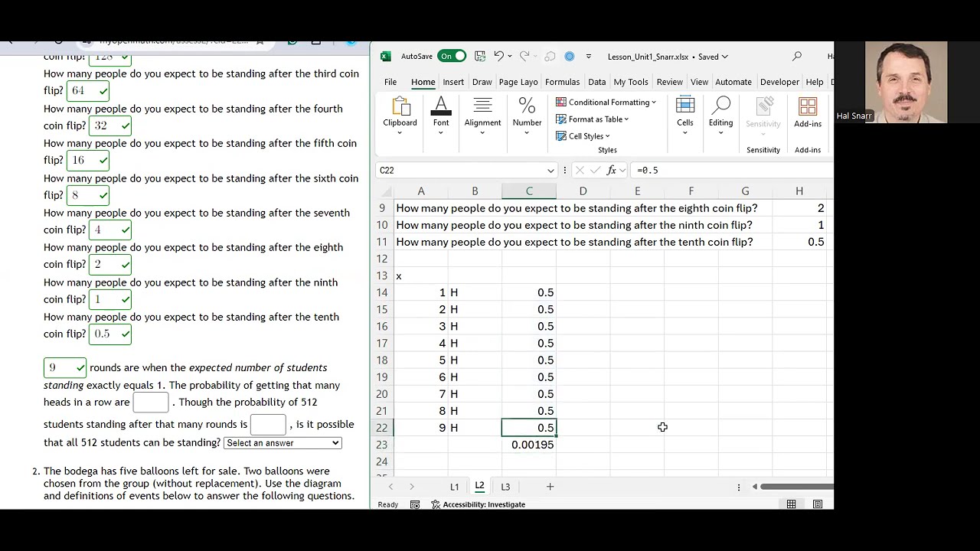Image resolution: width=980 pixels, height=551 pixels.
Task: Click previous sheet navigation arrow
Action: (x=390, y=487)
